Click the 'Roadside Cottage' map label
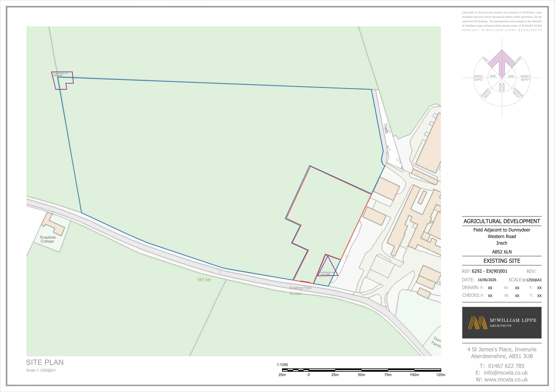555x392 pixels. coord(48,239)
